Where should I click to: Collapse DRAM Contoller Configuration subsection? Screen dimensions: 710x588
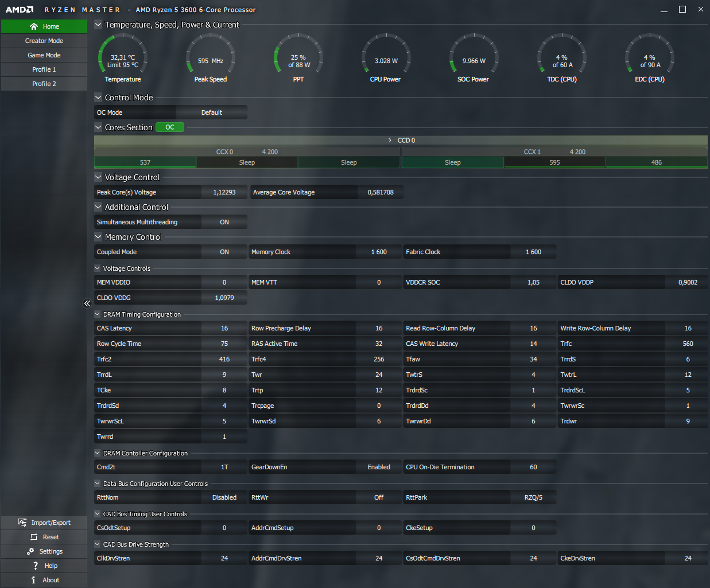(x=98, y=453)
